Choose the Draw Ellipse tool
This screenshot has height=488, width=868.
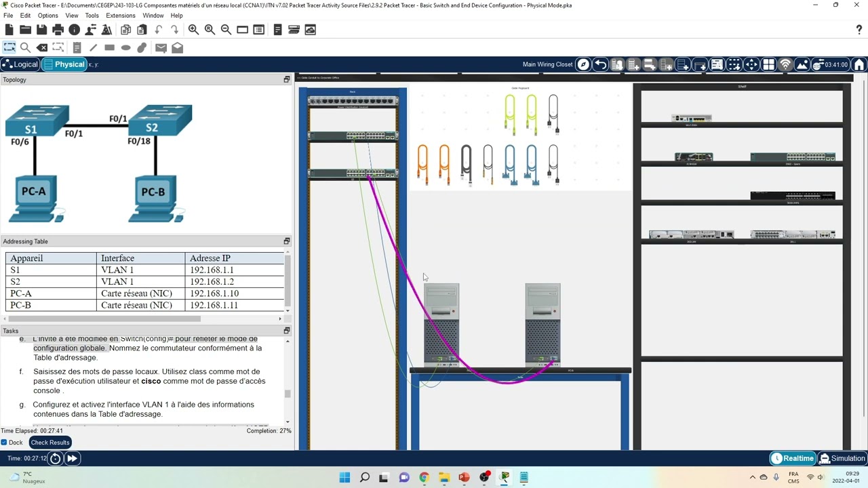coord(125,47)
